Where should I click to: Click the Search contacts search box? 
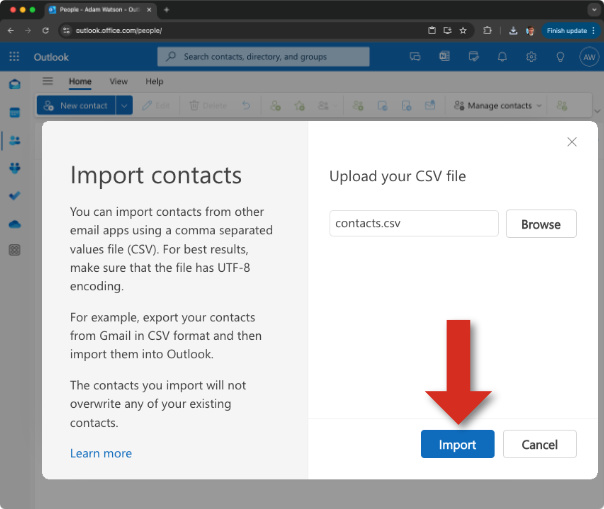263,57
